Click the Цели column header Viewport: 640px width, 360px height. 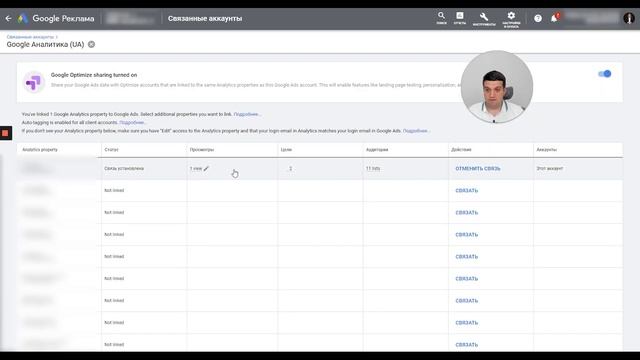click(x=286, y=150)
